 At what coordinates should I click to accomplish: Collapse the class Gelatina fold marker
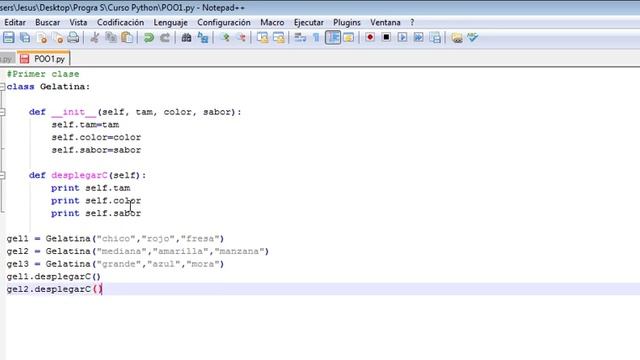[2, 87]
